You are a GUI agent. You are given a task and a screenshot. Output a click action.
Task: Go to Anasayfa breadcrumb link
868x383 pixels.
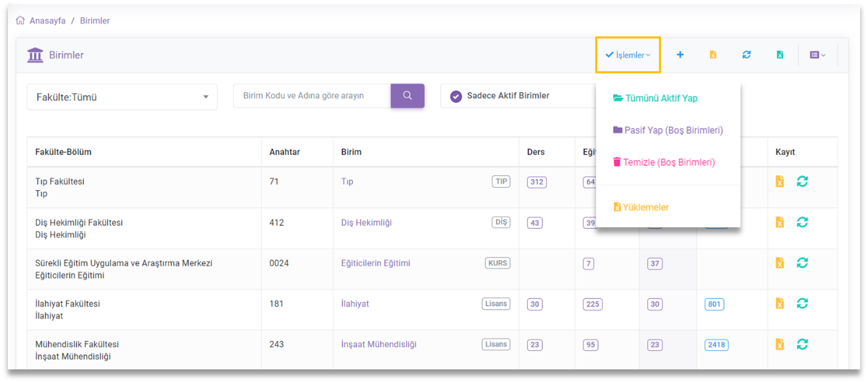47,21
